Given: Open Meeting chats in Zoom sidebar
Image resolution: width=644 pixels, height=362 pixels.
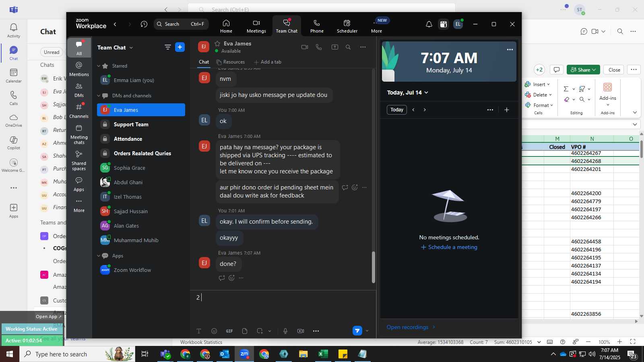Looking at the screenshot, I should tap(79, 134).
